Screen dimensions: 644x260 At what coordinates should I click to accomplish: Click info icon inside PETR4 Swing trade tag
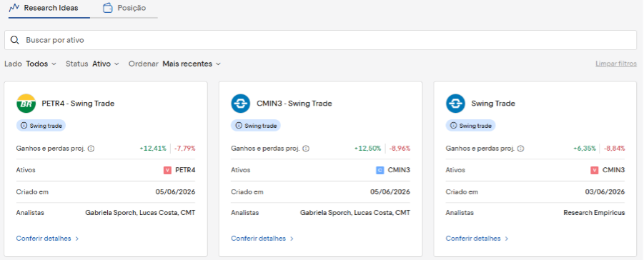(x=24, y=126)
